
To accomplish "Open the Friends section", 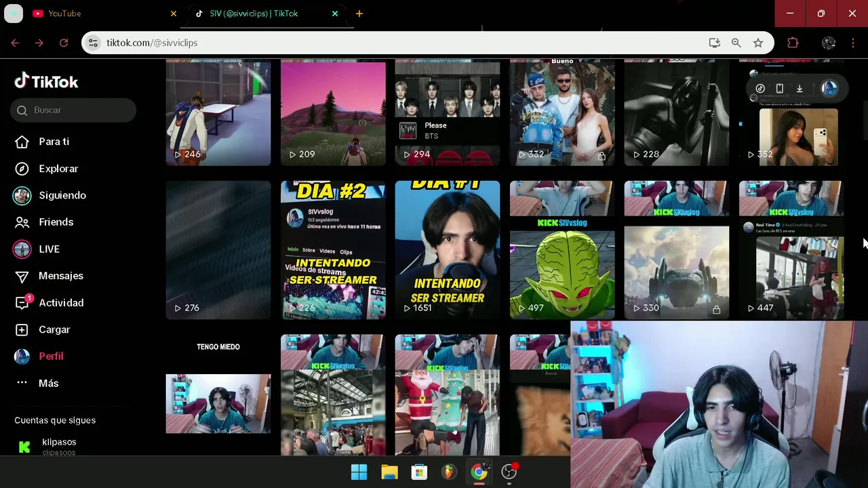I will (x=56, y=222).
